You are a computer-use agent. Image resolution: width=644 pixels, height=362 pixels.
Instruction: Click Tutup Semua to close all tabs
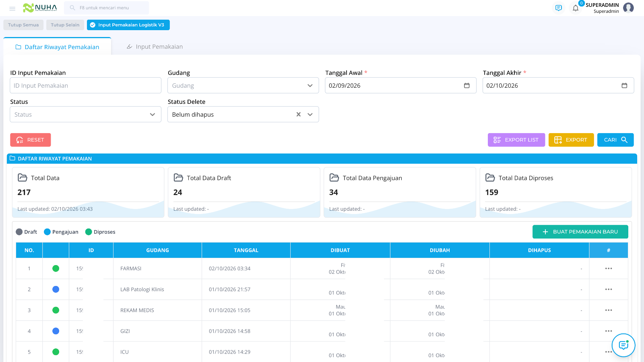coord(23,25)
